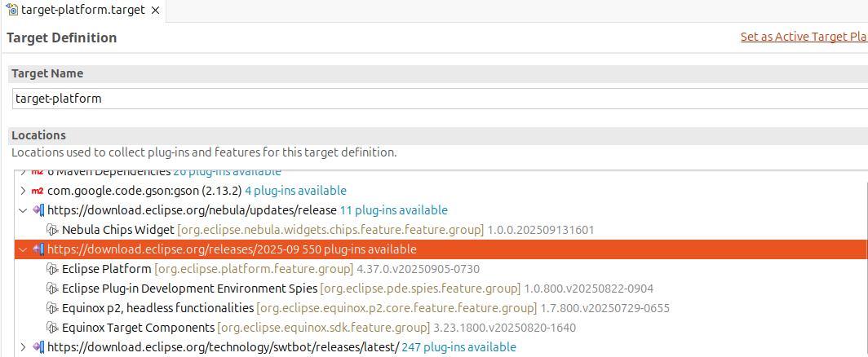Click the m2 icon of com.google.code.gson:gson

pyautogui.click(x=38, y=191)
